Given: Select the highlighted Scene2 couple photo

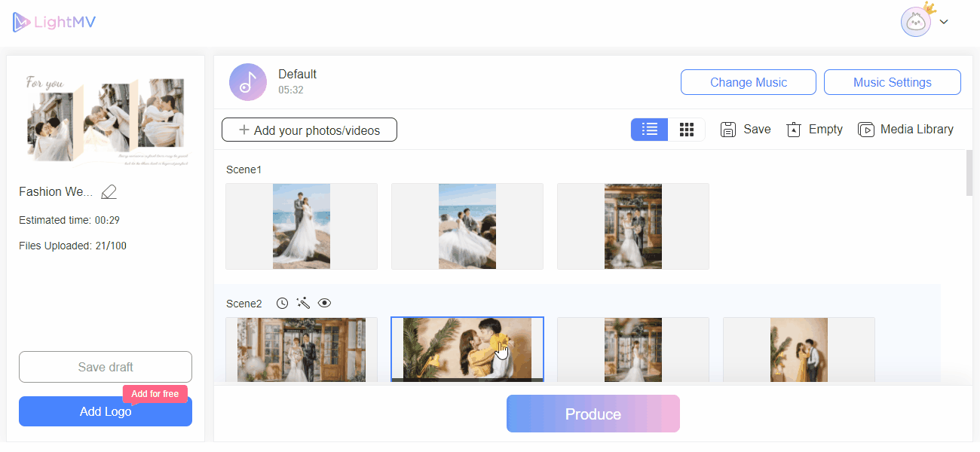Looking at the screenshot, I should [x=467, y=349].
